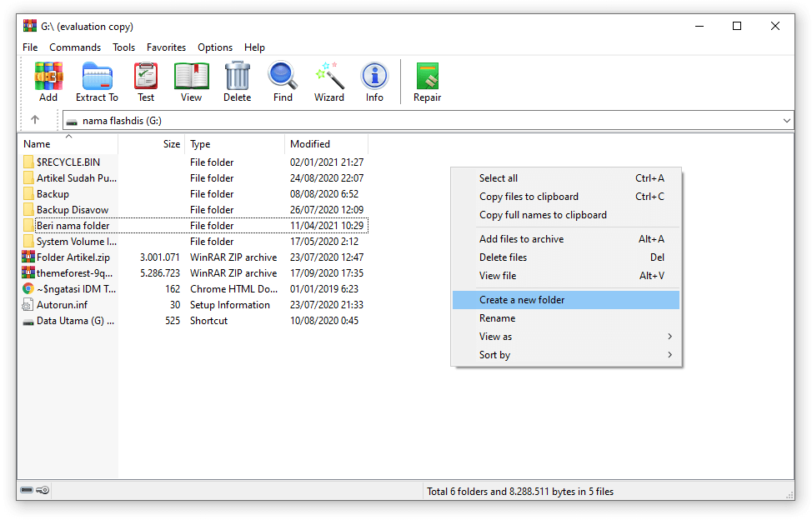Choose View file in context menu
The image size is (812, 520).
click(x=565, y=276)
